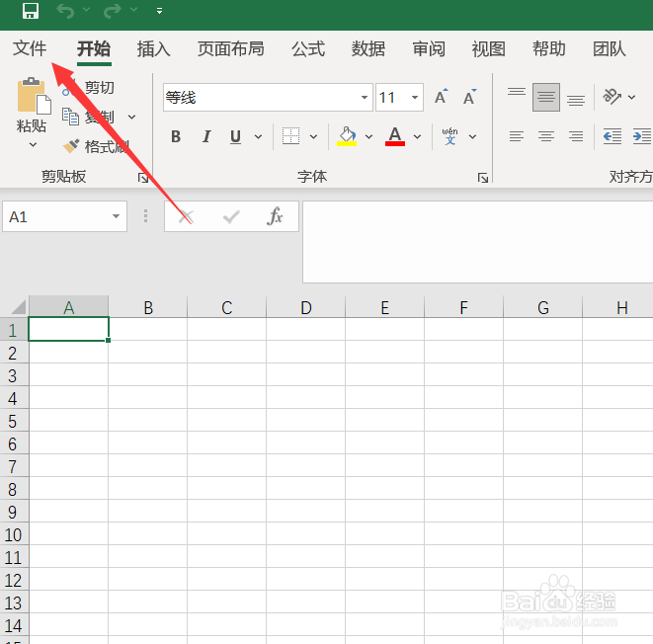Expand font color dropdown arrow
This screenshot has height=644, width=653.
pos(417,136)
